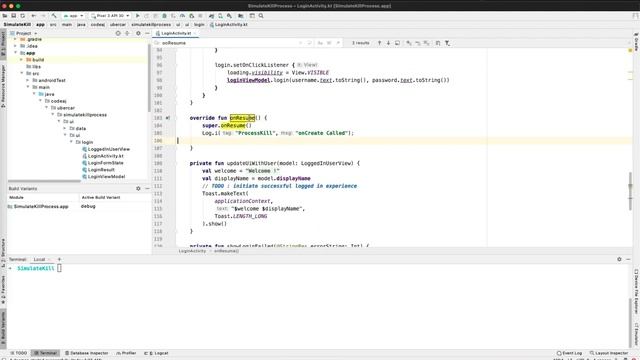Go to previous search occurrence arrow
The height and width of the screenshot is (360, 640).
tap(379, 43)
